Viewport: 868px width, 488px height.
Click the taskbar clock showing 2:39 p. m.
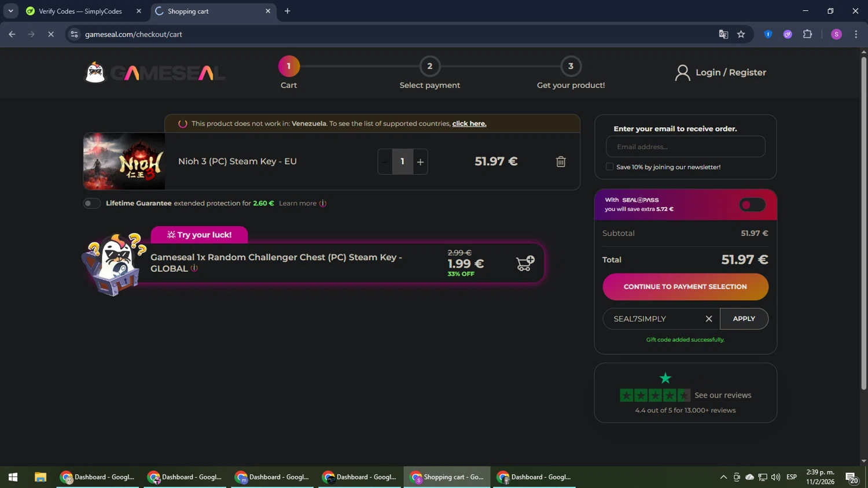tap(820, 477)
